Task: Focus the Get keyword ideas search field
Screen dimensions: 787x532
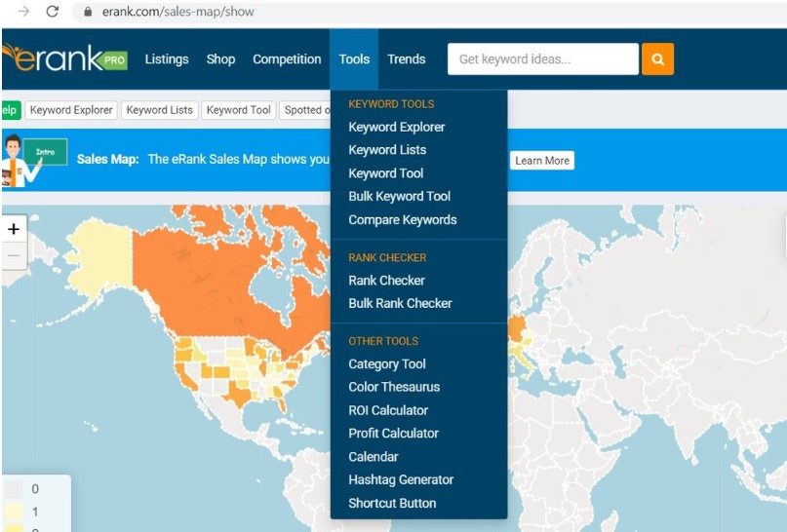Action: click(x=543, y=59)
